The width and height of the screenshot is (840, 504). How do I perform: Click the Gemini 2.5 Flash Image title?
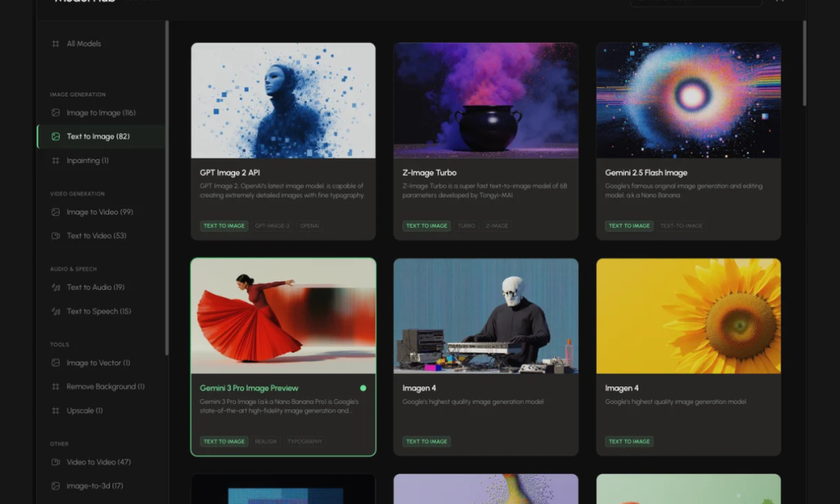pos(646,173)
